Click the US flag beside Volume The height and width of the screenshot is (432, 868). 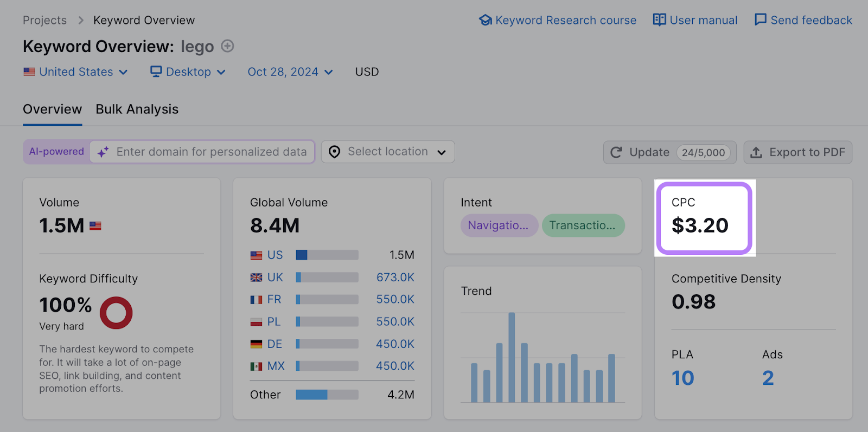(95, 226)
